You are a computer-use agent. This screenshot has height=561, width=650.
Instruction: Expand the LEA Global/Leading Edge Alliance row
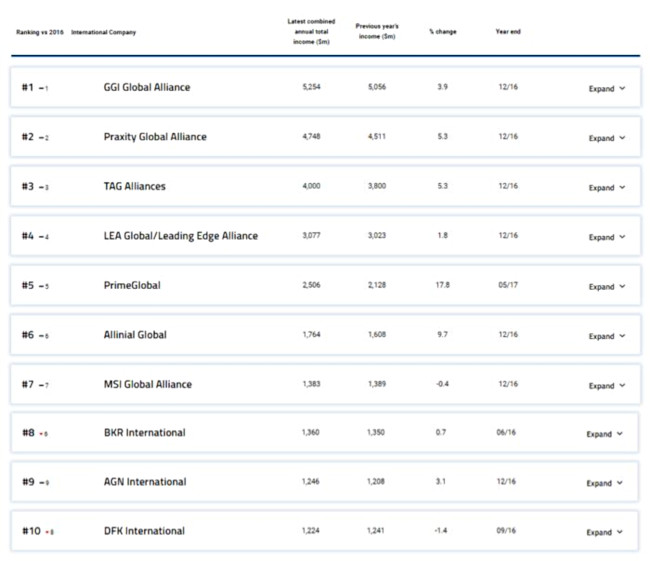pos(607,237)
